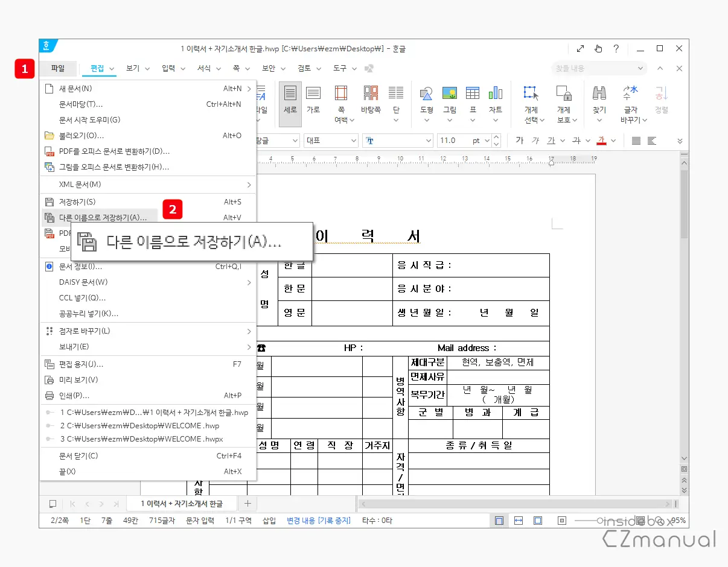Expand the underline style dropdown arrow
The width and height of the screenshot is (728, 567).
(562, 141)
